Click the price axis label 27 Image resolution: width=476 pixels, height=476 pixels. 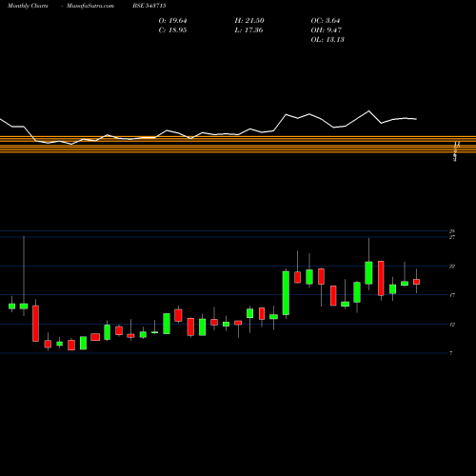452,237
